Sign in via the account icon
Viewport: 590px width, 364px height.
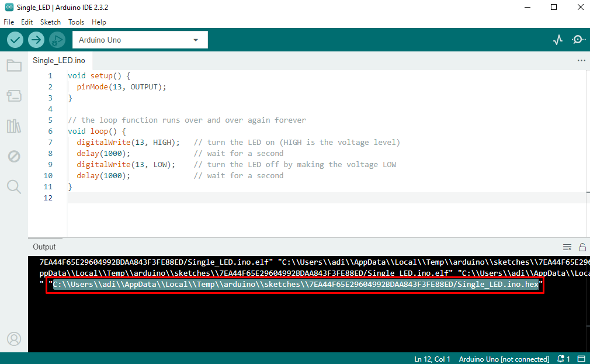click(x=14, y=338)
